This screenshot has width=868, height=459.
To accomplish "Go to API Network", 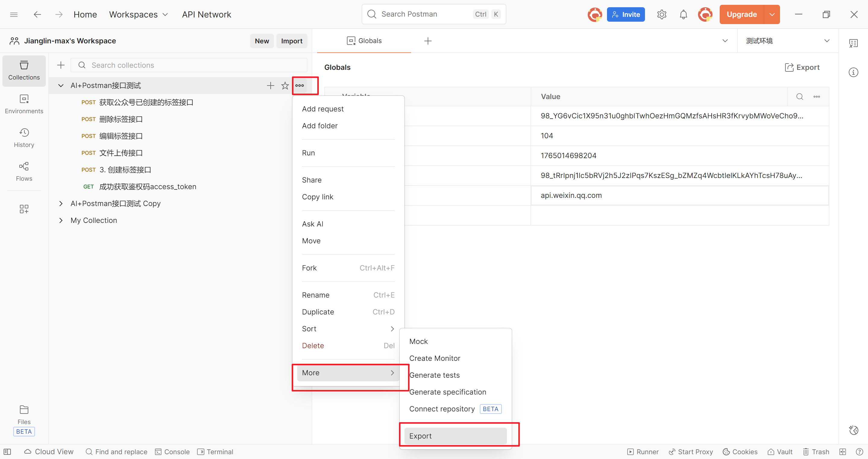I will 206,14.
